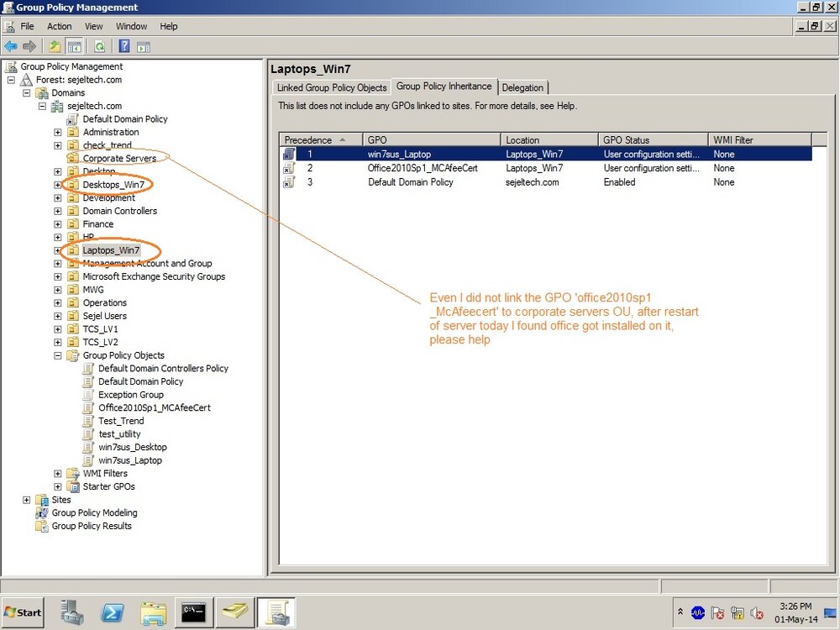Select the Corporate Servers OU in tree
This screenshot has width=840, height=630.
(x=119, y=158)
